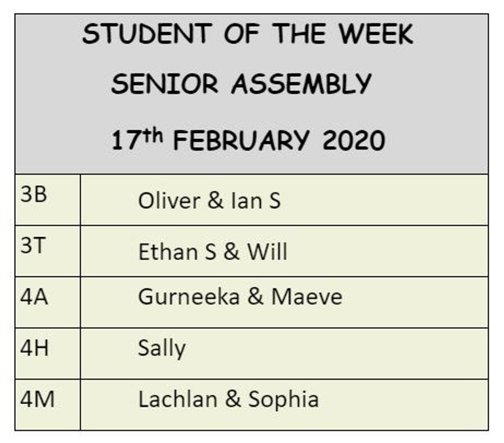Image resolution: width=504 pixels, height=443 pixels.
Task: Select the 3T class cell
Action: pos(47,251)
